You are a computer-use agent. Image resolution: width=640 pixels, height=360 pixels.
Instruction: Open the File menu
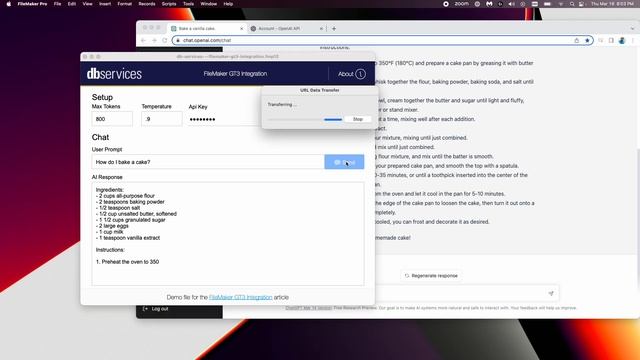click(58, 4)
